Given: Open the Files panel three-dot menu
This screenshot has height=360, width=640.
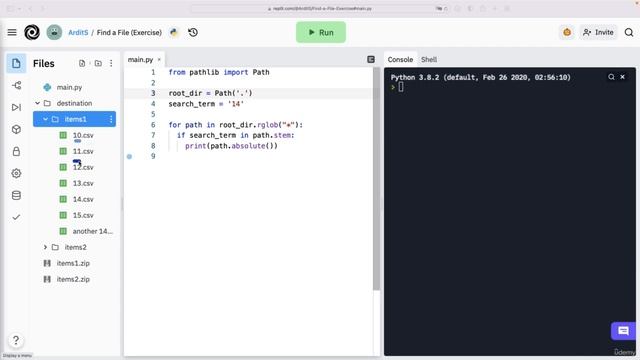Looking at the screenshot, I should point(111,63).
